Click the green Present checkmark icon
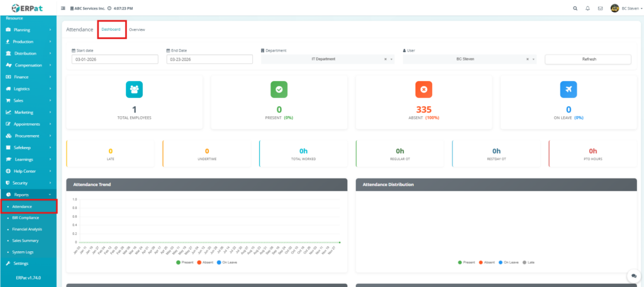 (x=279, y=90)
